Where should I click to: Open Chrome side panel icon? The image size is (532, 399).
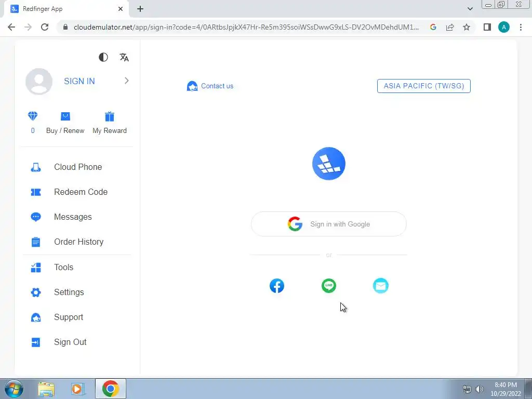(487, 27)
